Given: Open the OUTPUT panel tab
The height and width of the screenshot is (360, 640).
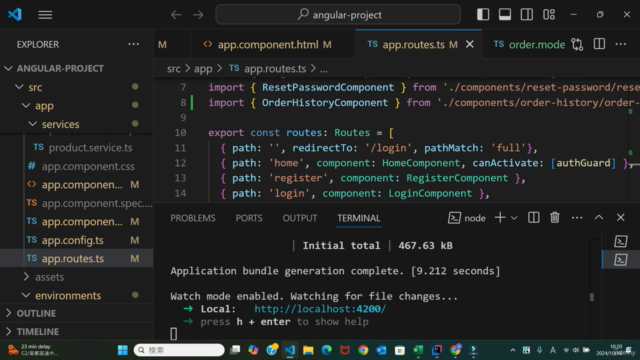Looking at the screenshot, I should point(300,218).
